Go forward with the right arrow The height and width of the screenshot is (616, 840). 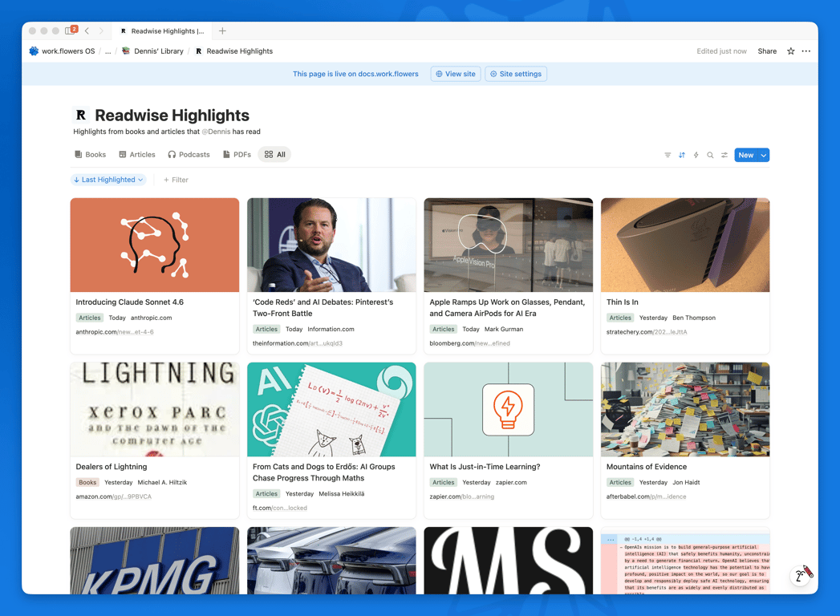pos(101,31)
